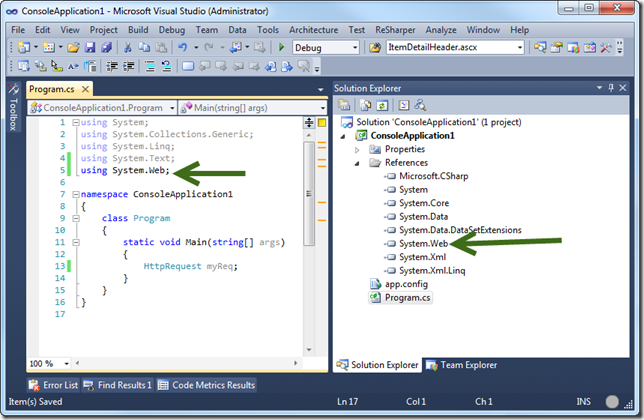Cut selection using the scissors icon
Viewport: 644px width, 420px height.
(x=128, y=48)
